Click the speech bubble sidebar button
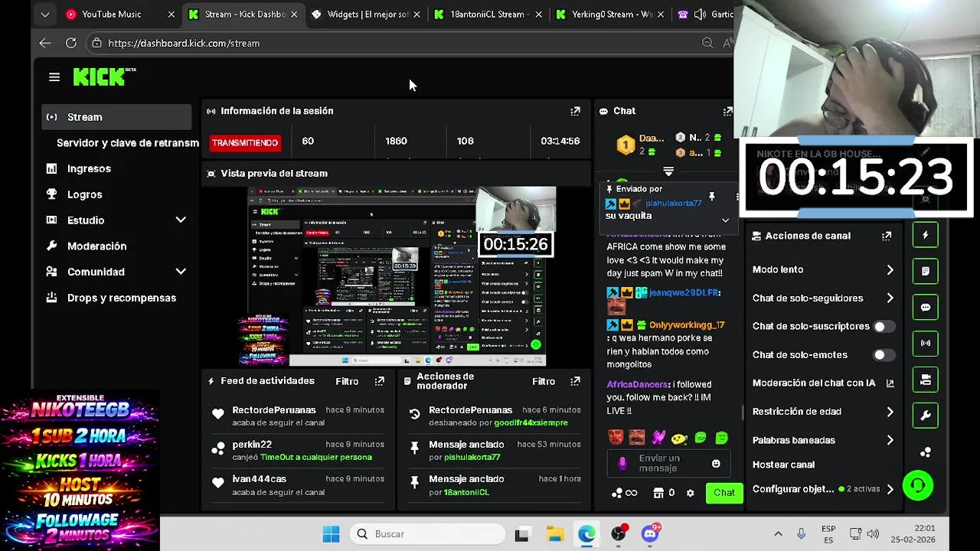 pos(926,308)
